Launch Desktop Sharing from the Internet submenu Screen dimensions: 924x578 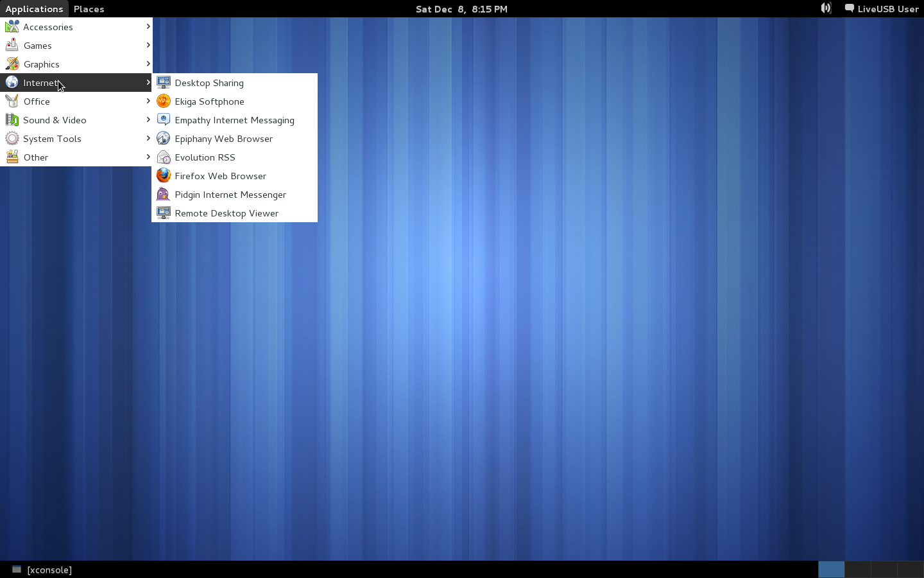[235, 82]
